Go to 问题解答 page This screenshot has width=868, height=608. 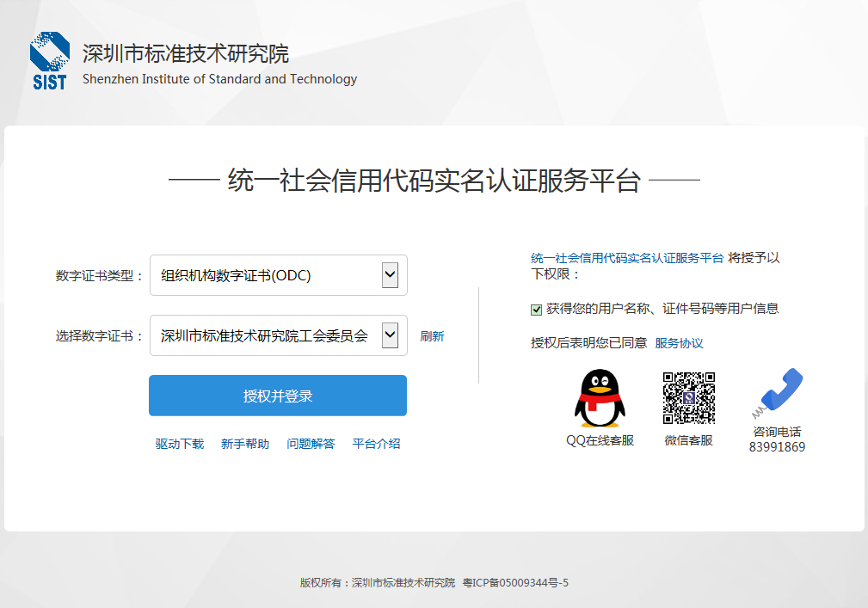(311, 444)
